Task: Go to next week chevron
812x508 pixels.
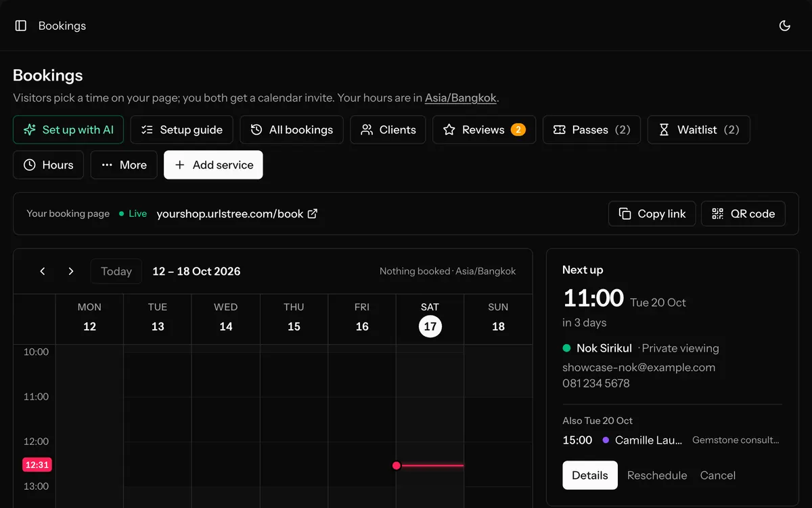Action: coord(71,271)
